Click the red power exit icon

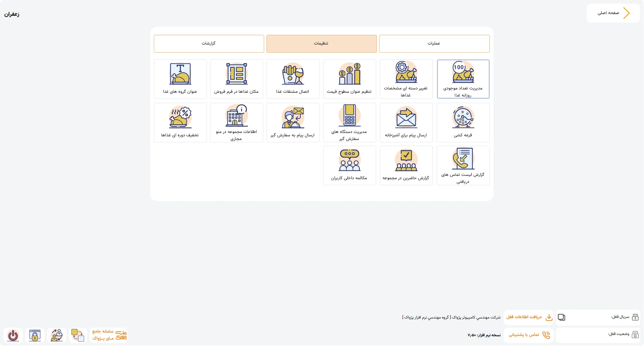point(13,335)
